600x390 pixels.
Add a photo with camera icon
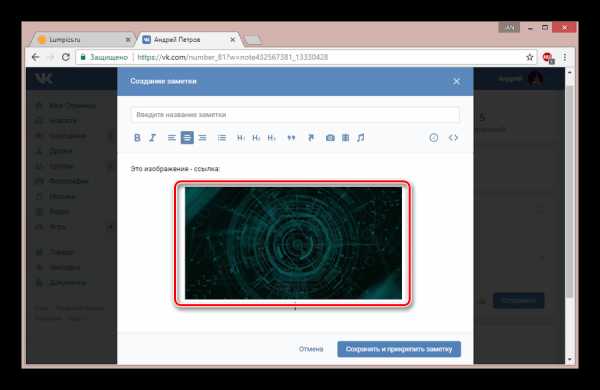click(x=330, y=138)
